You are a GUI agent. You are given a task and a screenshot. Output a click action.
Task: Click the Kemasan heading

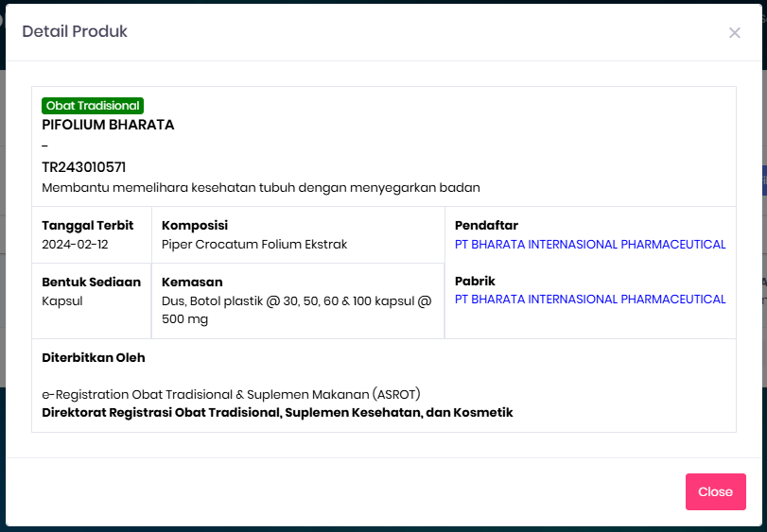(x=192, y=282)
